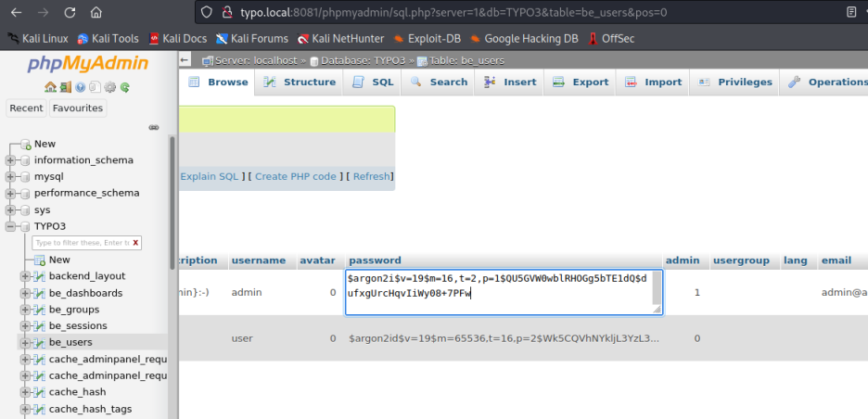Screen dimensions: 868x419
Task: Sort by password column header
Action: click(376, 260)
